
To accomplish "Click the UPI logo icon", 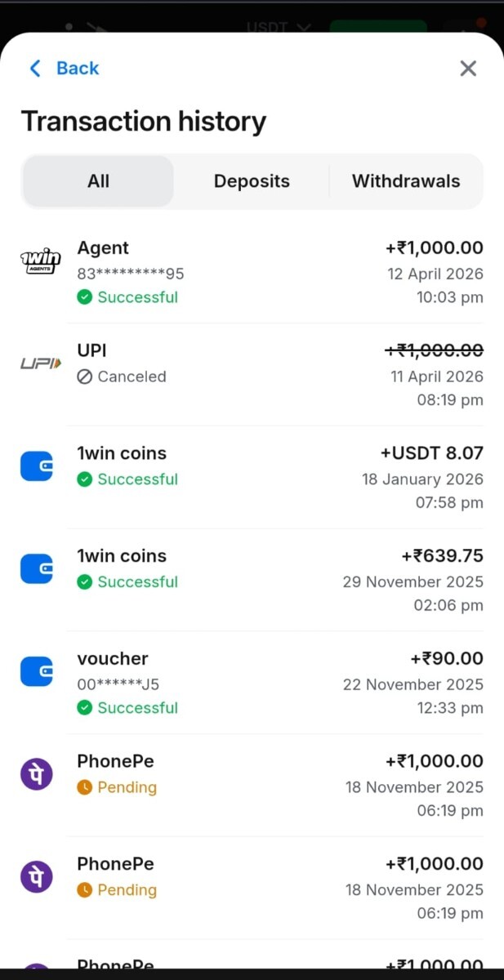I will [40, 363].
